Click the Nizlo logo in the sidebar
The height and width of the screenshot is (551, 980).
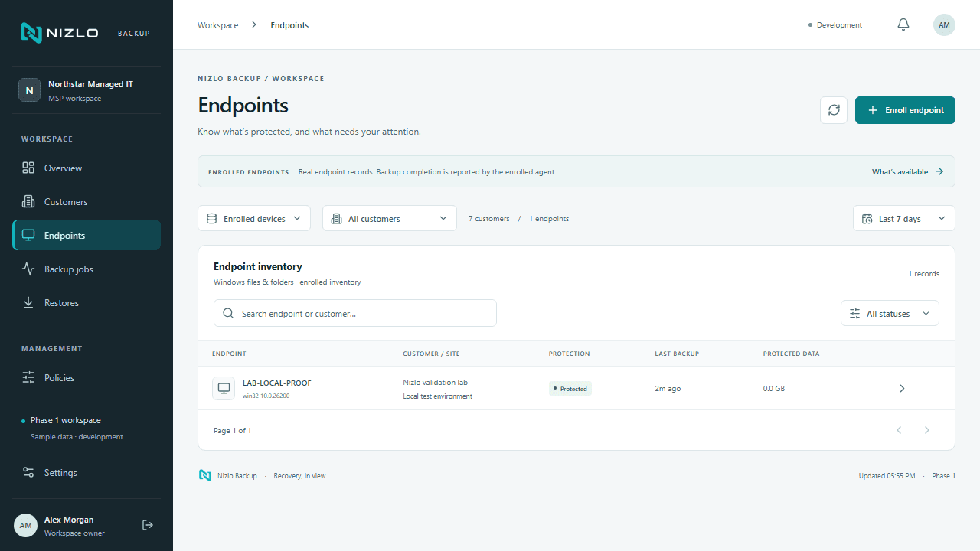click(59, 33)
